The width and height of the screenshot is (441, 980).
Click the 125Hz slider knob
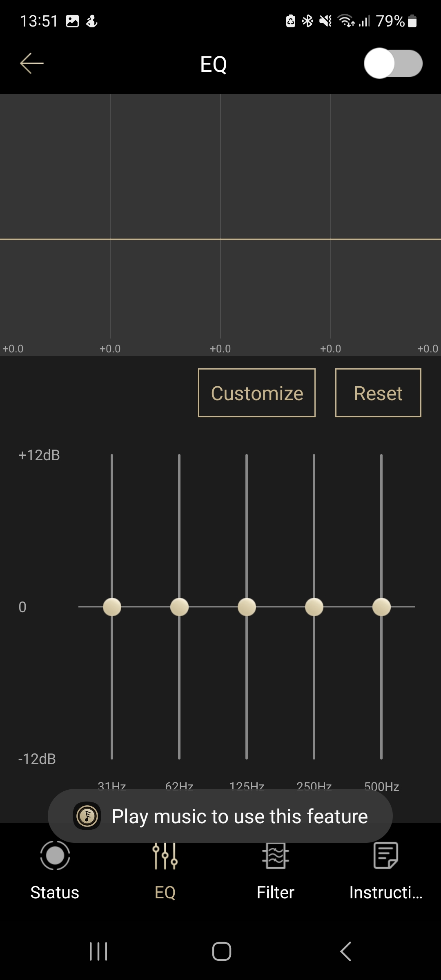pyautogui.click(x=247, y=607)
